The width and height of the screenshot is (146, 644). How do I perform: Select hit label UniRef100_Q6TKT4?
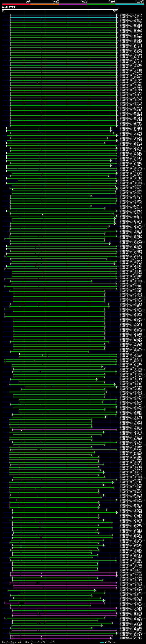tap(131, 45)
